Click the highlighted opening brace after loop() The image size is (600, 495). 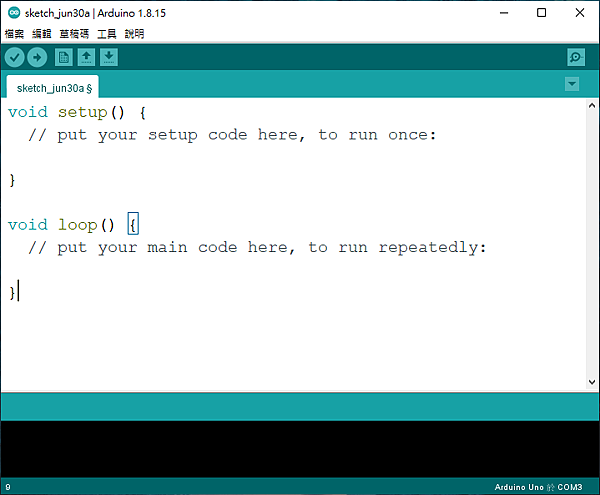pyautogui.click(x=133, y=225)
